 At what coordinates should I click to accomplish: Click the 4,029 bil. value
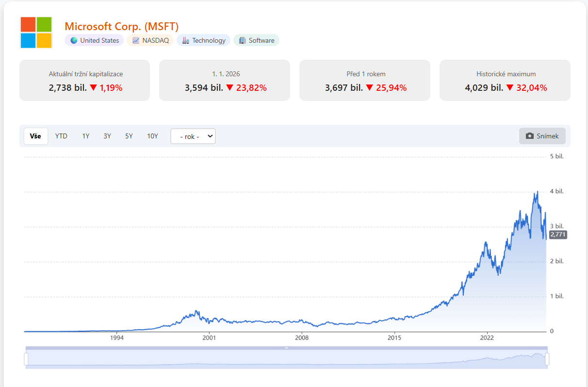484,88
